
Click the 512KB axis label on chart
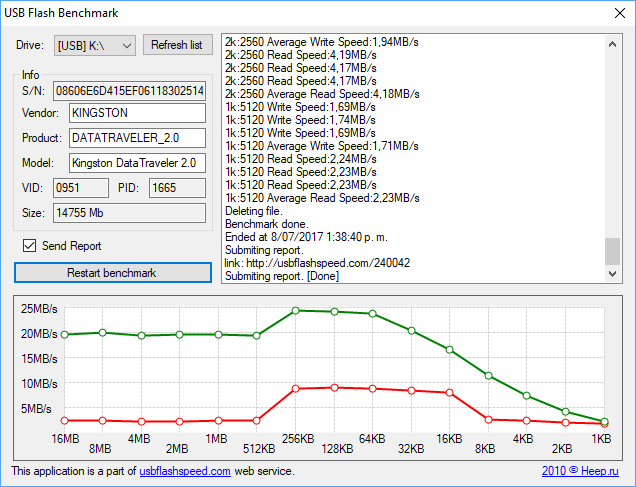[259, 449]
